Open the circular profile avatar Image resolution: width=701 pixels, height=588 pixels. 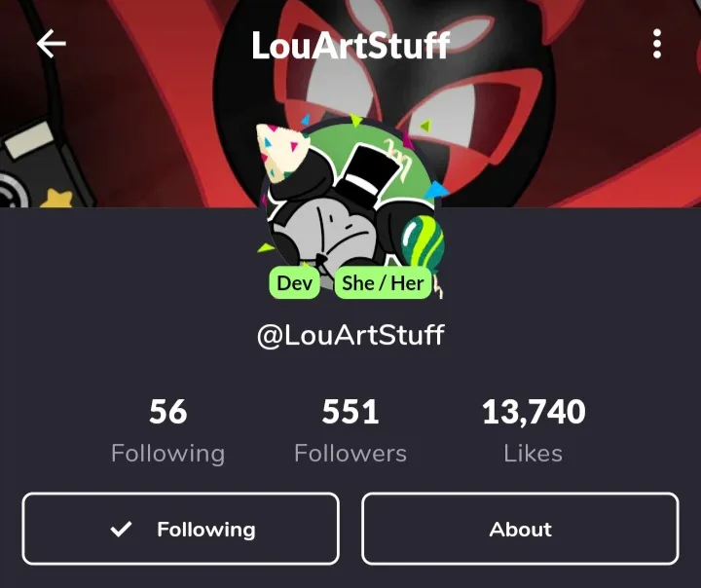(x=350, y=207)
